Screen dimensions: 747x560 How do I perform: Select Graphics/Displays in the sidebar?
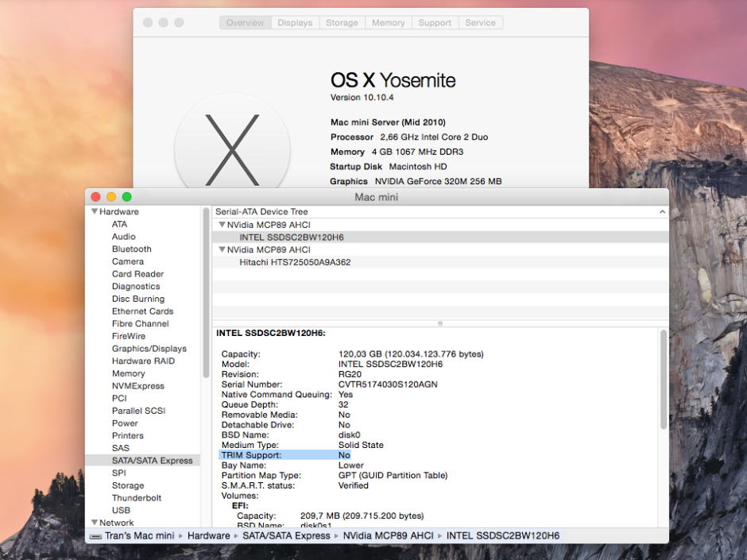(x=149, y=349)
